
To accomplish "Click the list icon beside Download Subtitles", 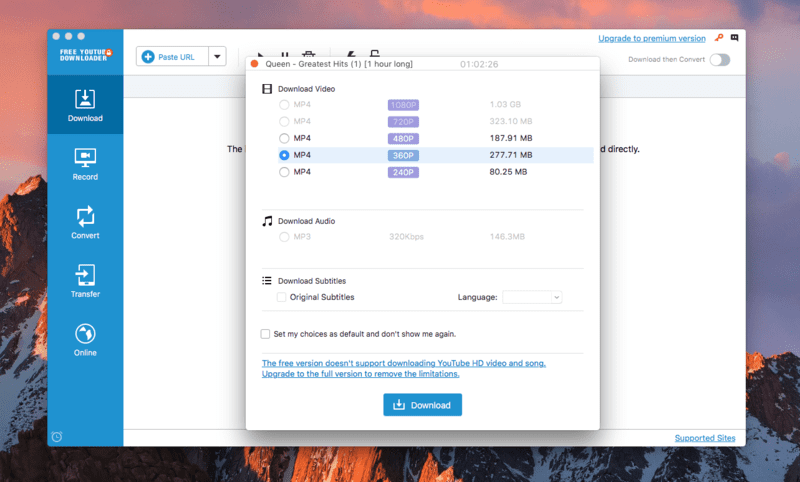I will [267, 281].
